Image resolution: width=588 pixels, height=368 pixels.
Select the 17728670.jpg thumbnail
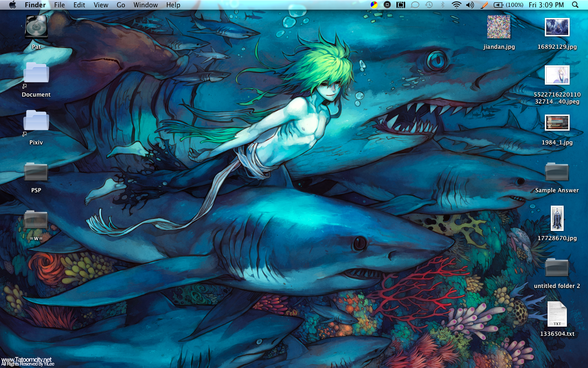tap(557, 218)
